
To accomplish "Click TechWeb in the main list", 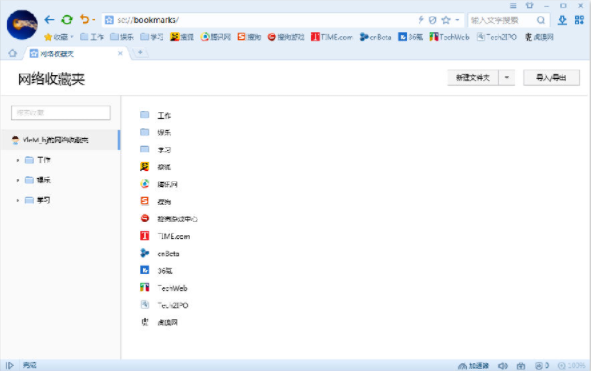I will pyautogui.click(x=164, y=288).
